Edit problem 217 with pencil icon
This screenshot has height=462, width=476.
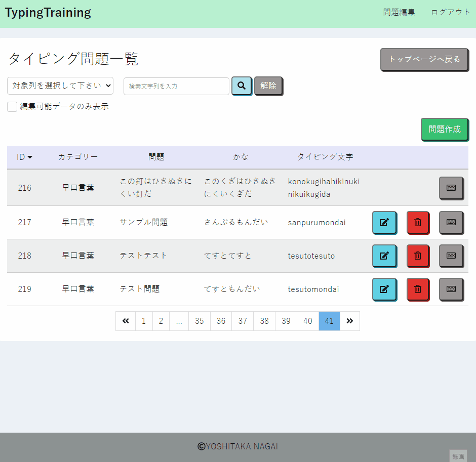pyautogui.click(x=384, y=222)
